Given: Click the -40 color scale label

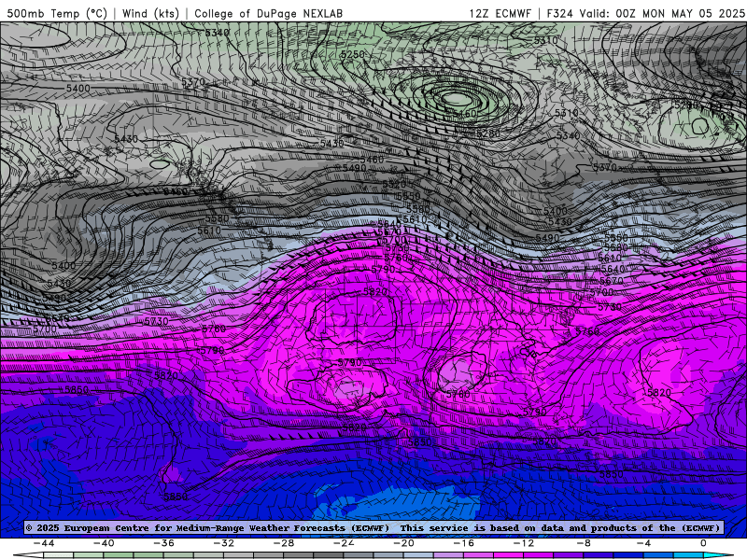Looking at the screenshot, I should (104, 543).
